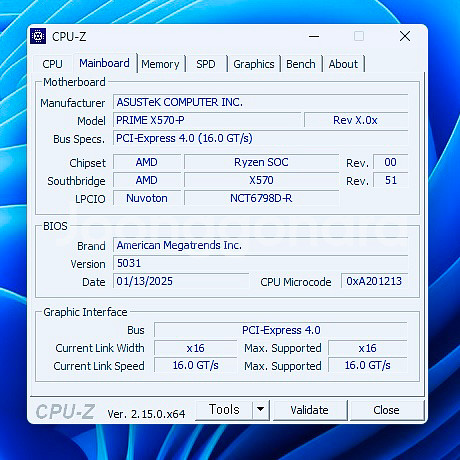Image resolution: width=460 pixels, height=460 pixels.
Task: Select the Mainboard tab
Action: click(x=104, y=63)
